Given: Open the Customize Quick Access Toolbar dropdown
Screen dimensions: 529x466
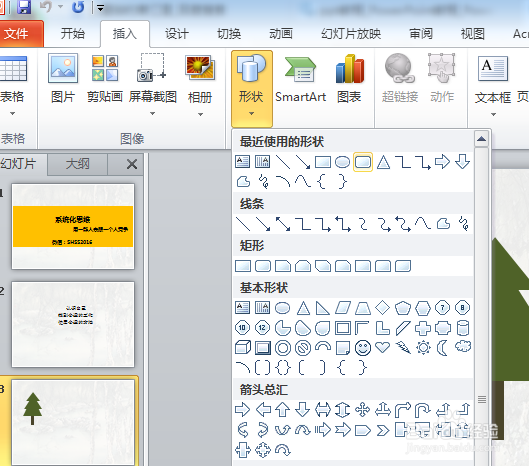Looking at the screenshot, I should [100, 8].
